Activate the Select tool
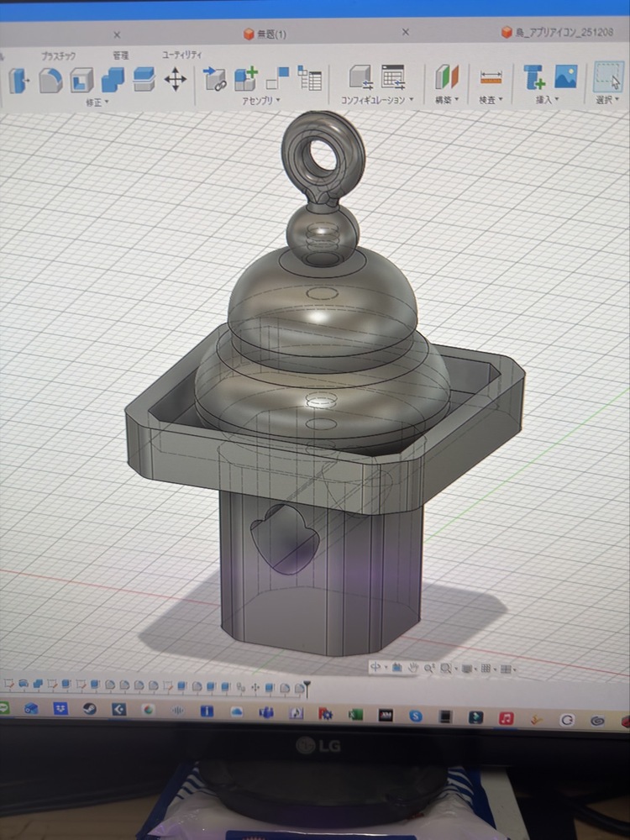This screenshot has width=630, height=840. coord(607,76)
